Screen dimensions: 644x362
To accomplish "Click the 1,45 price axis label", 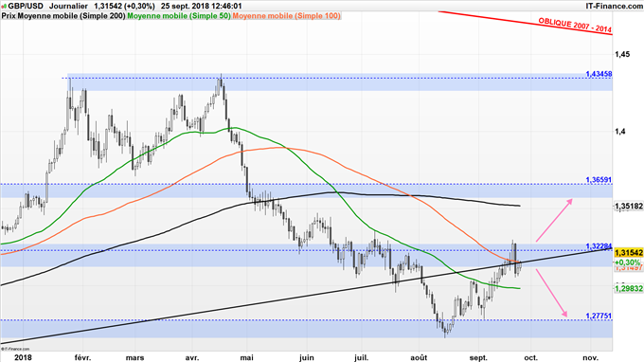I will coord(622,54).
